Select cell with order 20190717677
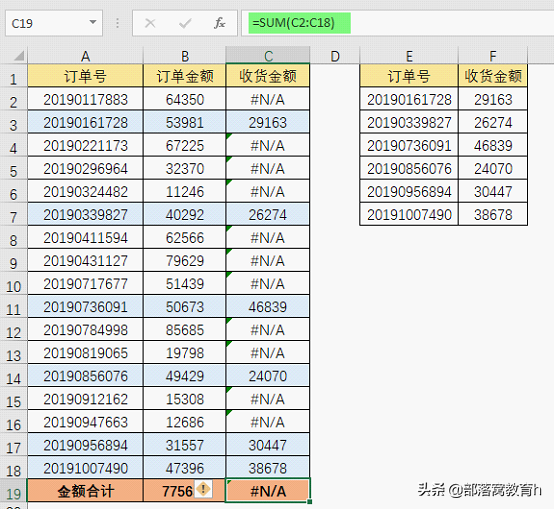 pos(86,283)
